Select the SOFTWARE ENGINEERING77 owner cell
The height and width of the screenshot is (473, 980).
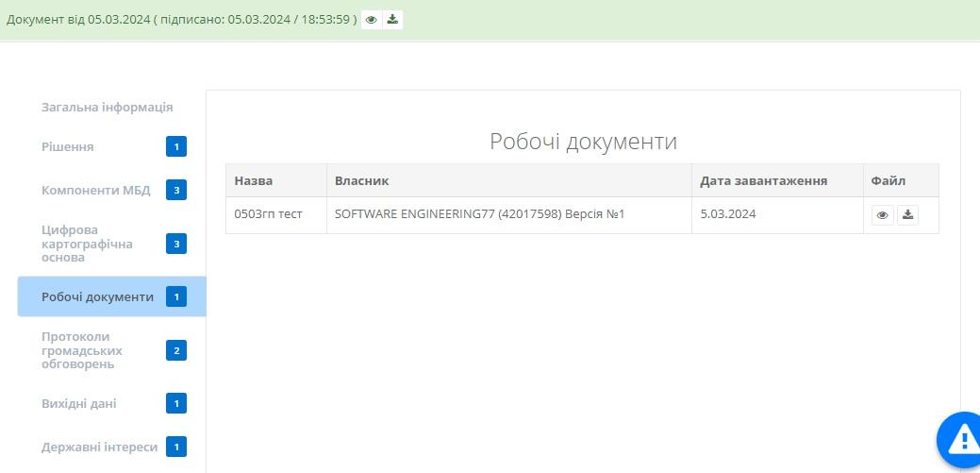tap(479, 214)
